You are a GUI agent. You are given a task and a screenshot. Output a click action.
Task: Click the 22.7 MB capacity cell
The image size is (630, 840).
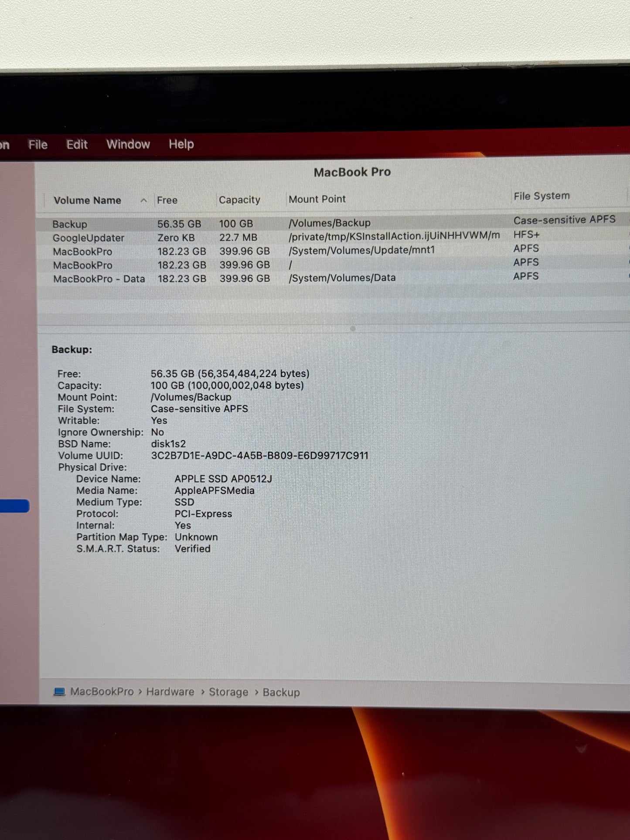tap(238, 238)
